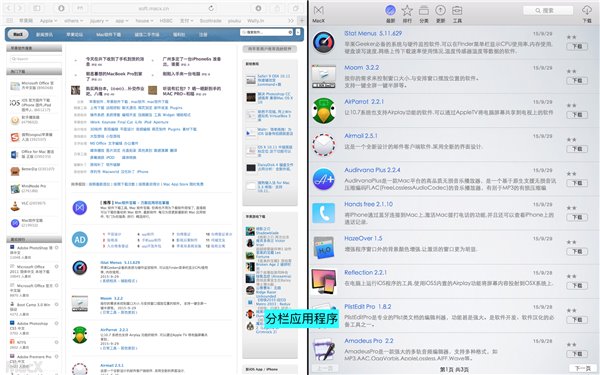Click the Hands free phone icon in MacX

pos(324,213)
